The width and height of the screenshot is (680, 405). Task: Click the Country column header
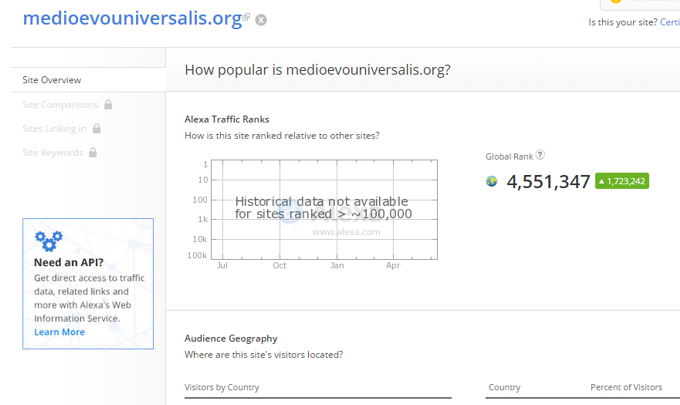click(x=504, y=387)
